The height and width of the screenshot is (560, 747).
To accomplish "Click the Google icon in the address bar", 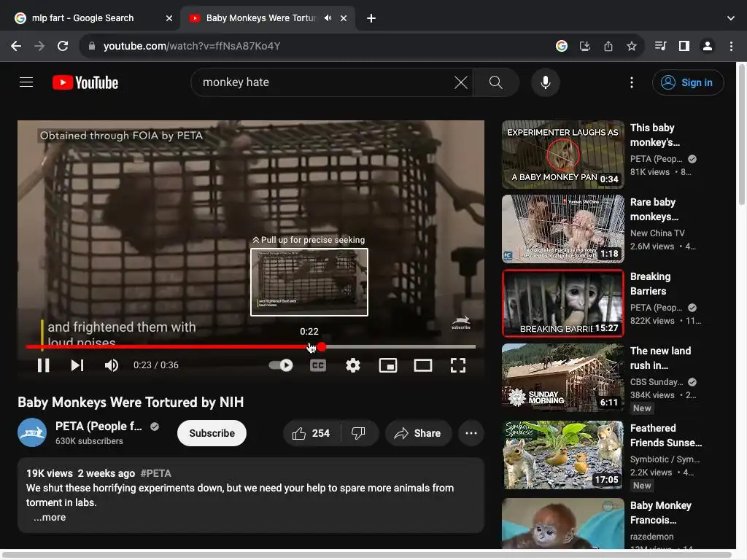I will pos(562,46).
